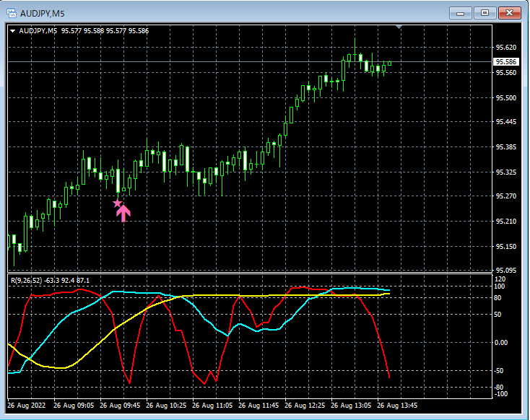Click the indicator scale value -100
The width and height of the screenshot is (530, 420).
tap(500, 394)
